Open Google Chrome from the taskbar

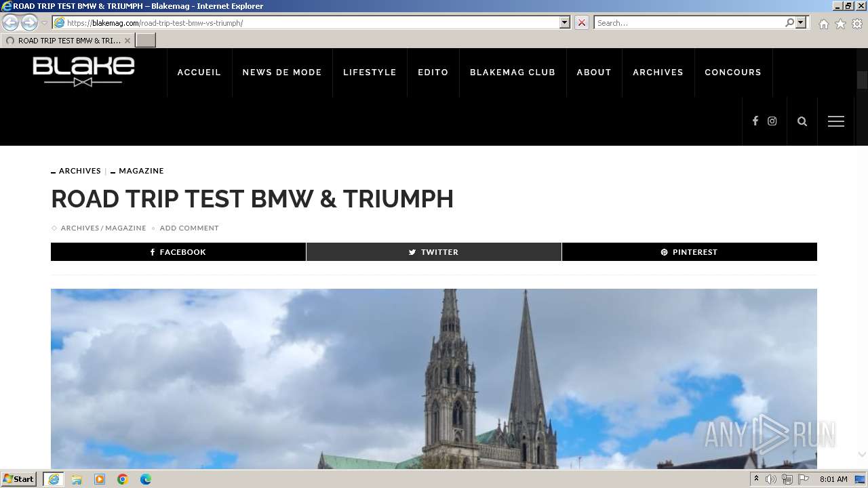[x=123, y=479]
